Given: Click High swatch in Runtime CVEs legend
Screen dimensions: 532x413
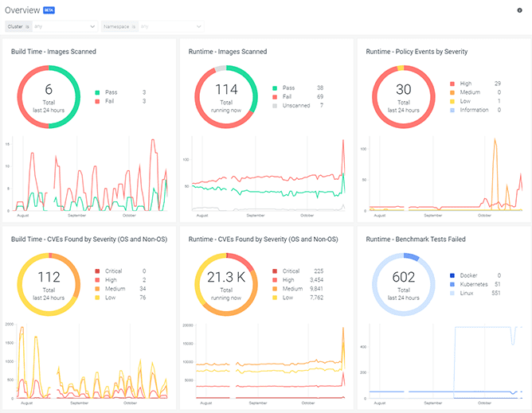Looking at the screenshot, I should point(275,280).
